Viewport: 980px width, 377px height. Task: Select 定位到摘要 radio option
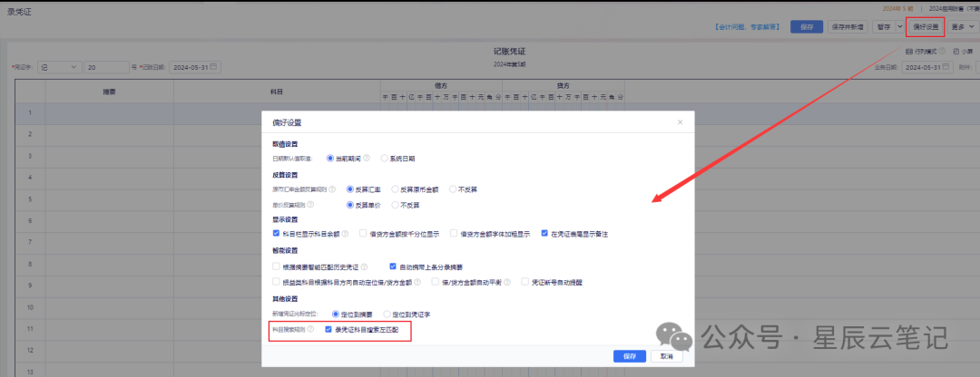(336, 314)
